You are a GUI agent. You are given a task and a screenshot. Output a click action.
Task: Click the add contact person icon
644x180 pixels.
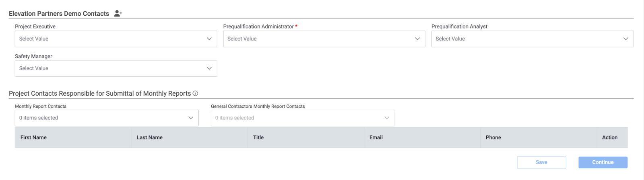pyautogui.click(x=118, y=13)
